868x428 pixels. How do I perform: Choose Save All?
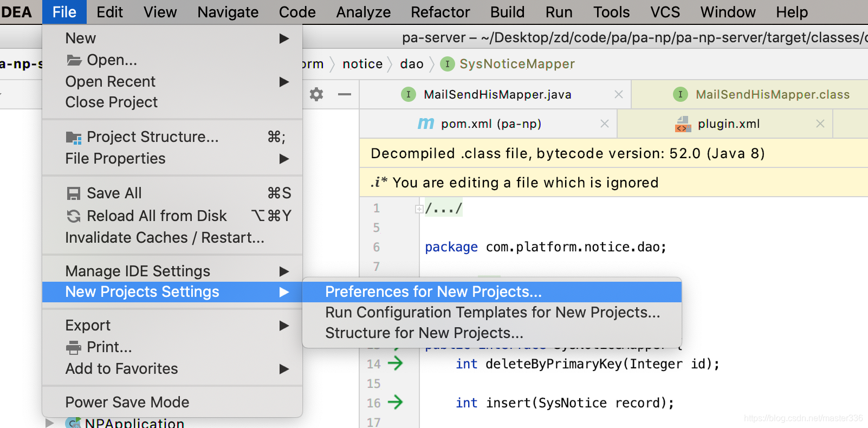pos(172,193)
